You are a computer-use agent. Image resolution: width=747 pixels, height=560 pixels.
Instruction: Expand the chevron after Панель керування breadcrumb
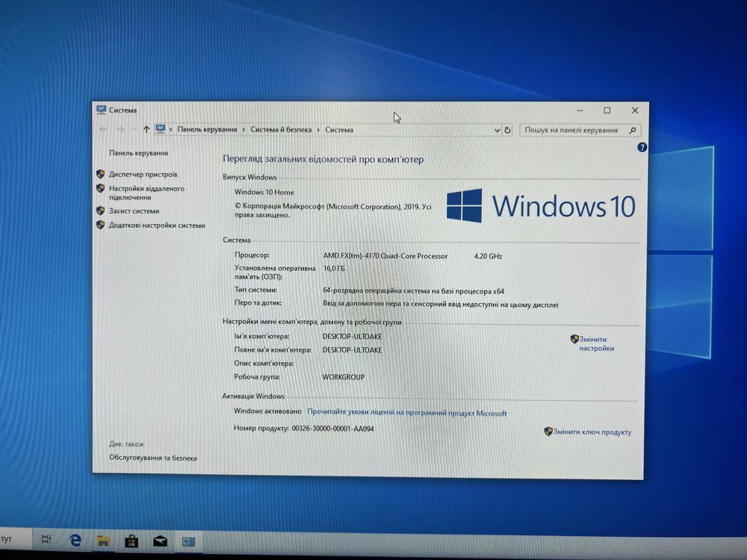click(x=244, y=129)
